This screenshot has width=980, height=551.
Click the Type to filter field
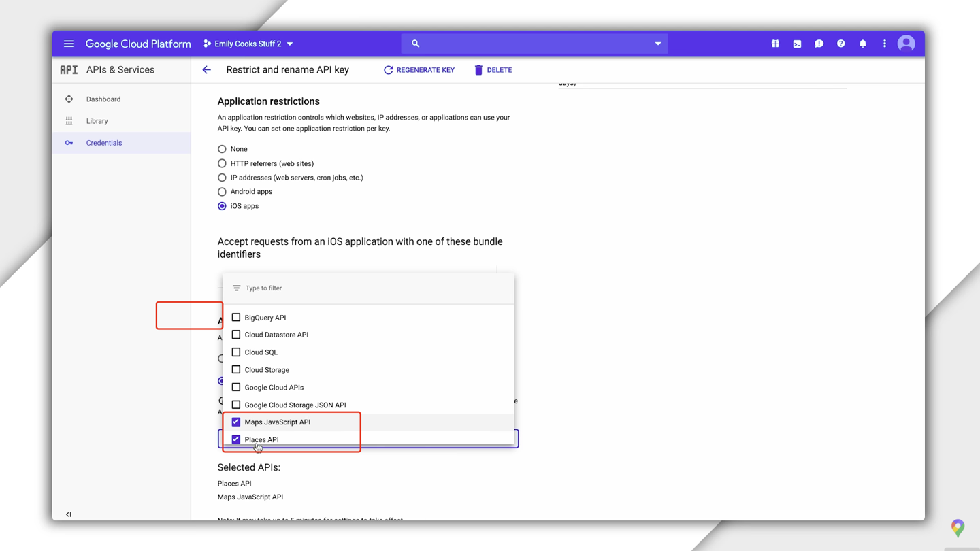(368, 288)
